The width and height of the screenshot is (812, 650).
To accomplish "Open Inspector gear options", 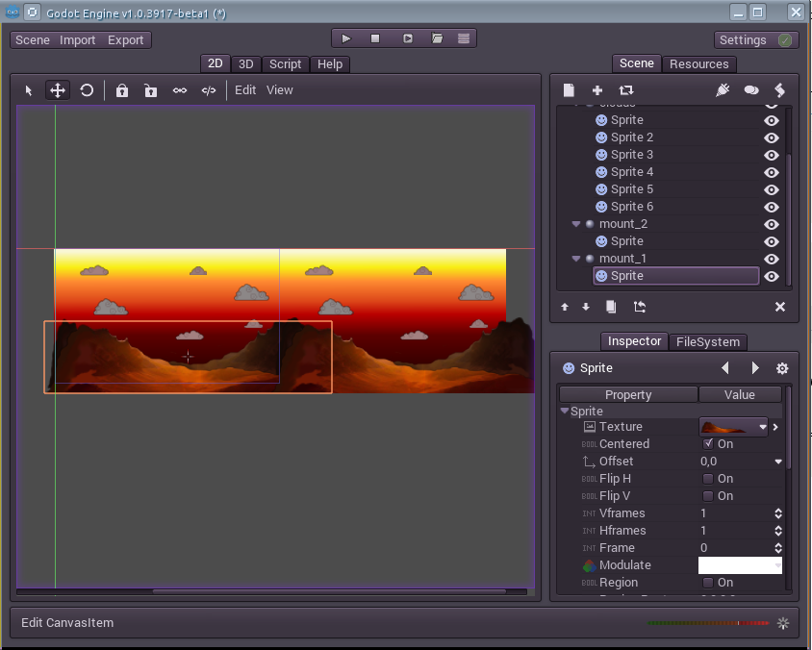I will 782,368.
